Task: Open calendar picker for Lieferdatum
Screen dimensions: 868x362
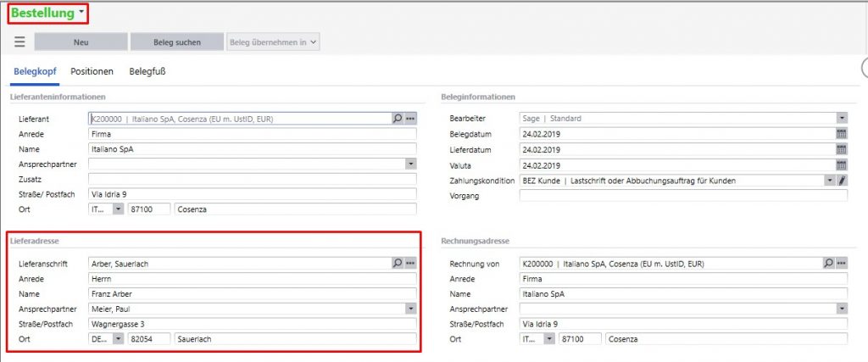Action: pyautogui.click(x=841, y=149)
